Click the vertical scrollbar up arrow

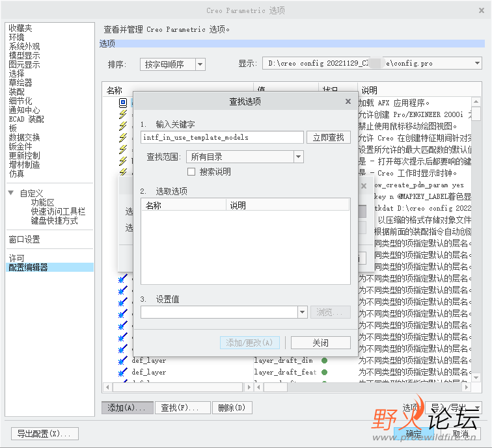[476, 101]
